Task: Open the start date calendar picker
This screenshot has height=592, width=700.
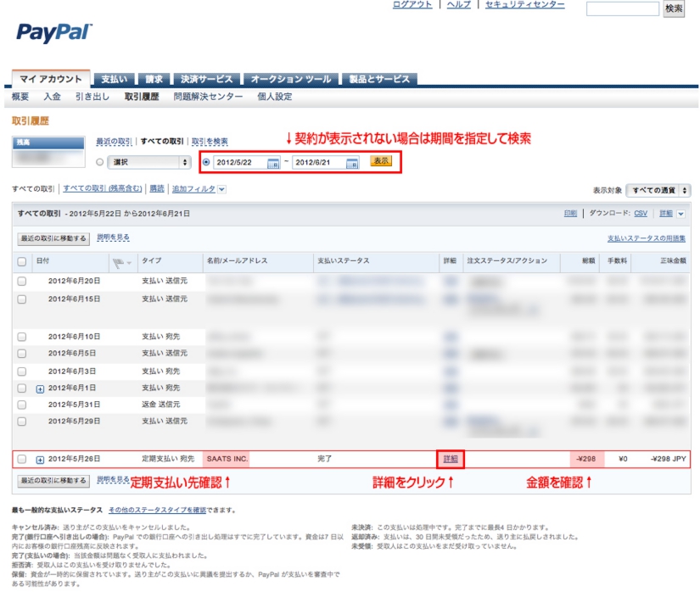Action: tap(273, 163)
